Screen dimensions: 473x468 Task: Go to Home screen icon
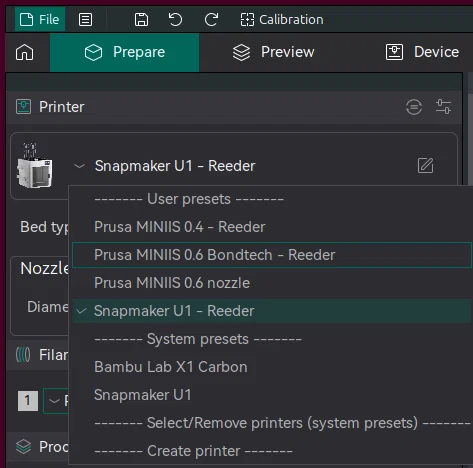point(25,52)
